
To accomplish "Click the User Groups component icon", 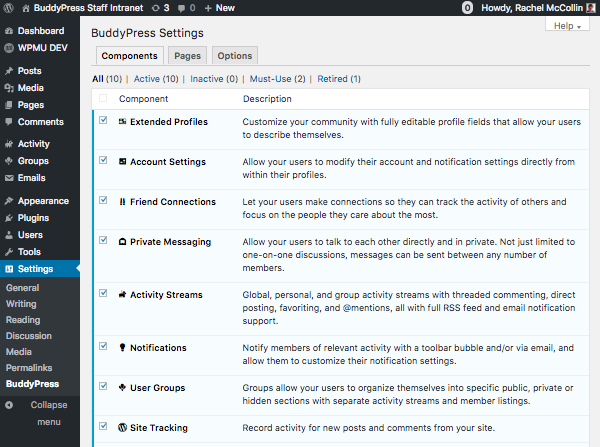I will pyautogui.click(x=122, y=387).
